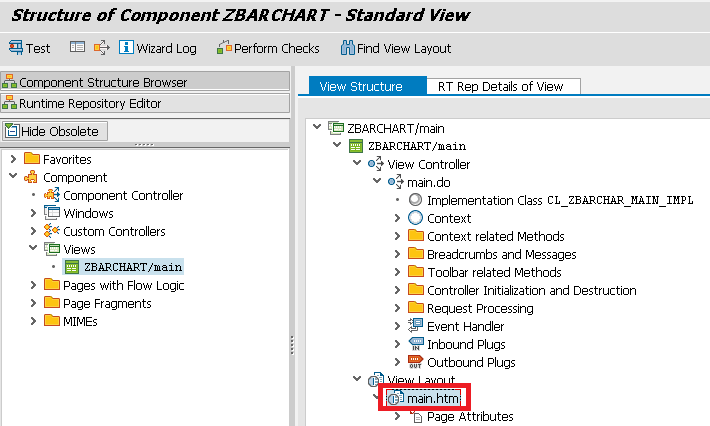Collapse top-level ZBARCHART/main node
Viewport: 710px width, 426px height.
click(x=317, y=127)
